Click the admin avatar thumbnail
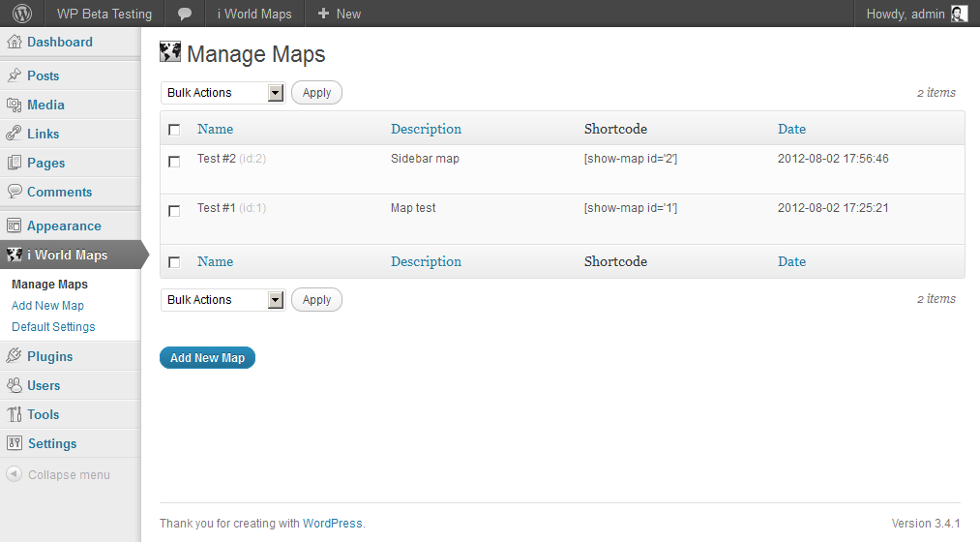This screenshot has height=542, width=980. 959,14
